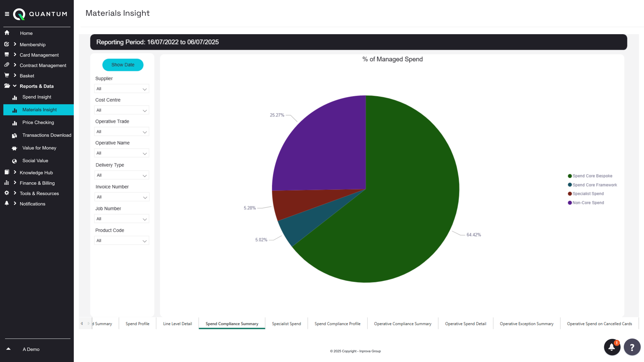644x362 pixels.
Task: Click the Basket cart icon
Action: [7, 75]
